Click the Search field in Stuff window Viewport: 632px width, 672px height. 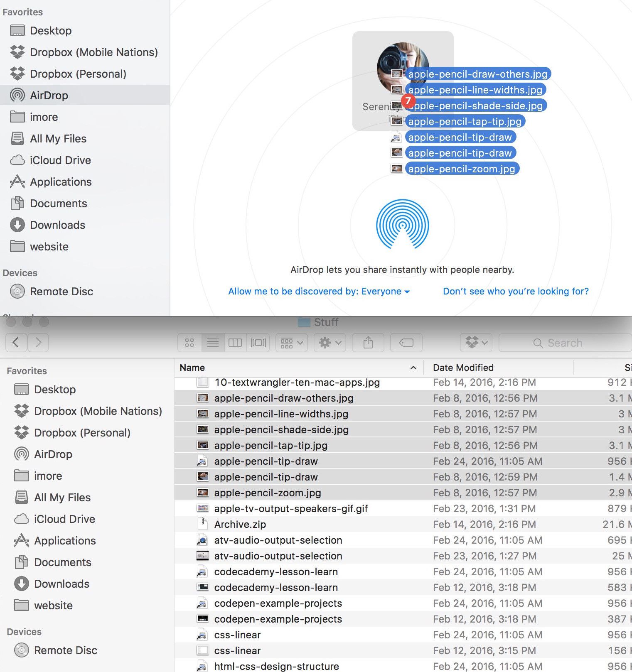pos(564,343)
